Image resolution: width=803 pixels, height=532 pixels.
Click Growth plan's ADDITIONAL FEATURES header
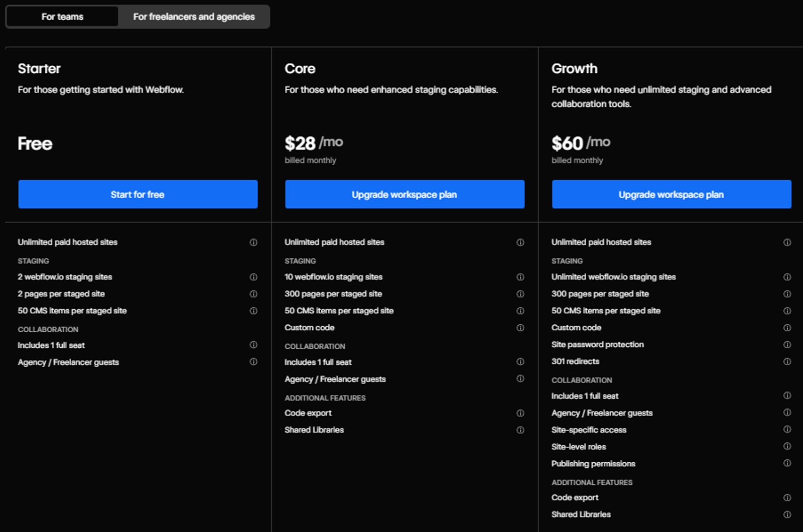tap(592, 482)
